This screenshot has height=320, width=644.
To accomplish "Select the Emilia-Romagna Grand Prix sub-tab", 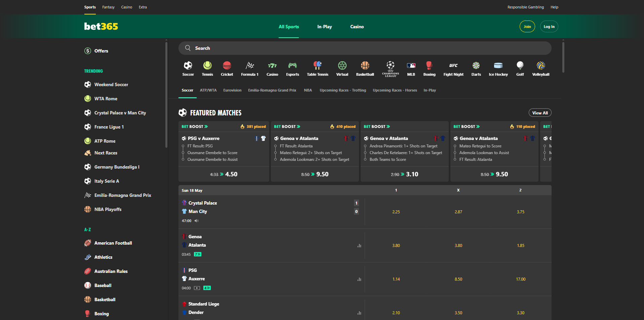I will click(272, 90).
